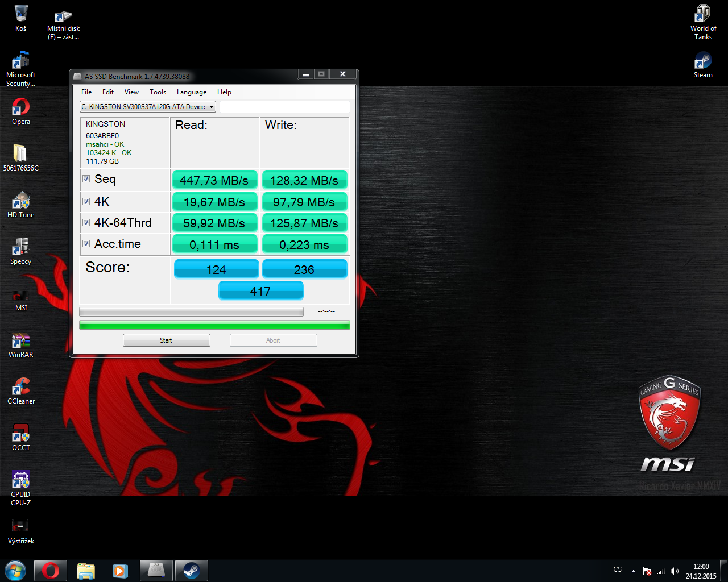Image resolution: width=728 pixels, height=582 pixels.
Task: Click the Abort button
Action: 273,340
